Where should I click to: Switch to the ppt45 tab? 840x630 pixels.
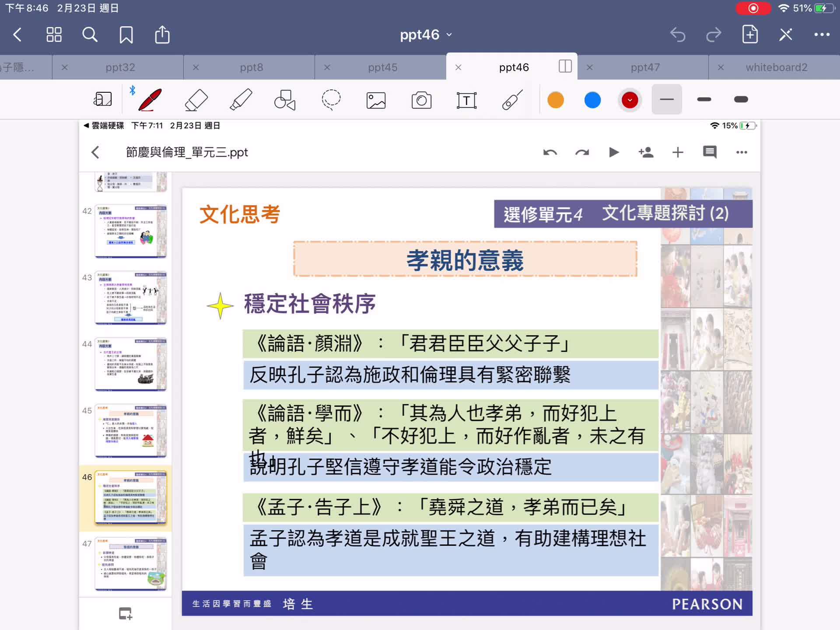pyautogui.click(x=382, y=67)
